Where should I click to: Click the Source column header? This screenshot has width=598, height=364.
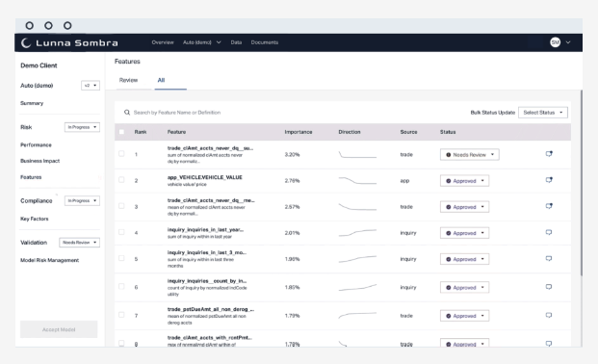[408, 132]
